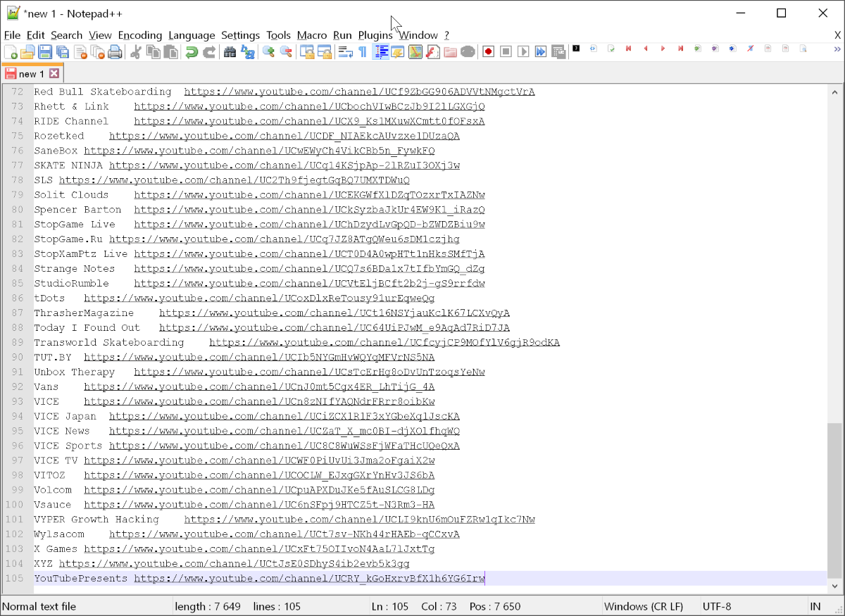The image size is (845, 616).
Task: Open the YouTubePresents channel link
Action: click(310, 579)
